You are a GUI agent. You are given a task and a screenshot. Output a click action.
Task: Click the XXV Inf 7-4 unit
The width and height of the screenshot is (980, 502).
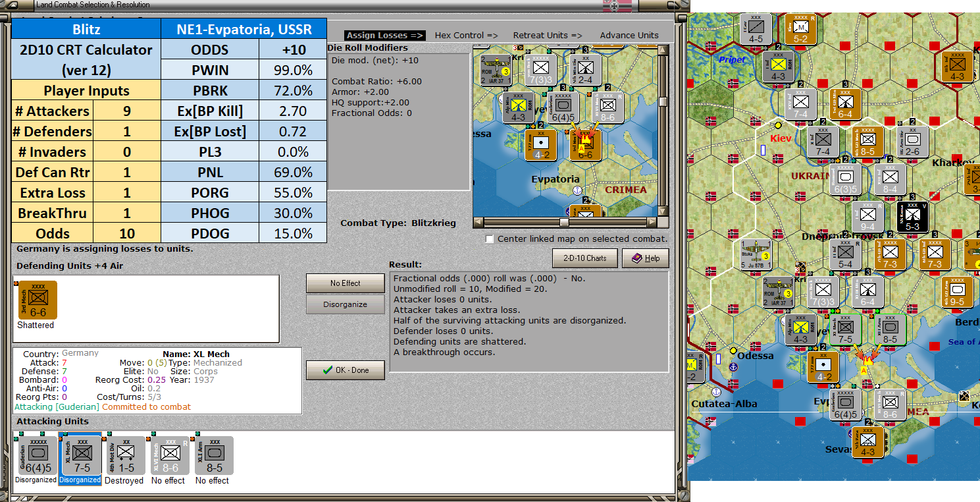click(800, 103)
